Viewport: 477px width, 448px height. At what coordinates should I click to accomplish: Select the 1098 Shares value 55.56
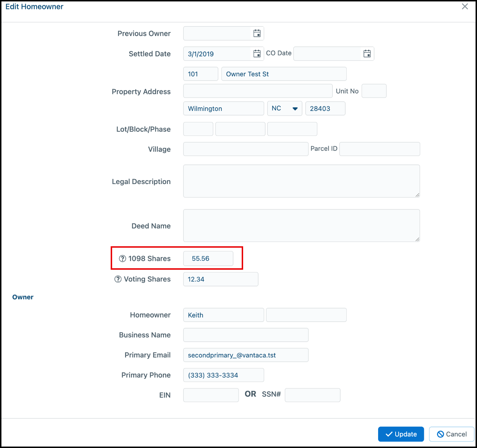pyautogui.click(x=208, y=258)
